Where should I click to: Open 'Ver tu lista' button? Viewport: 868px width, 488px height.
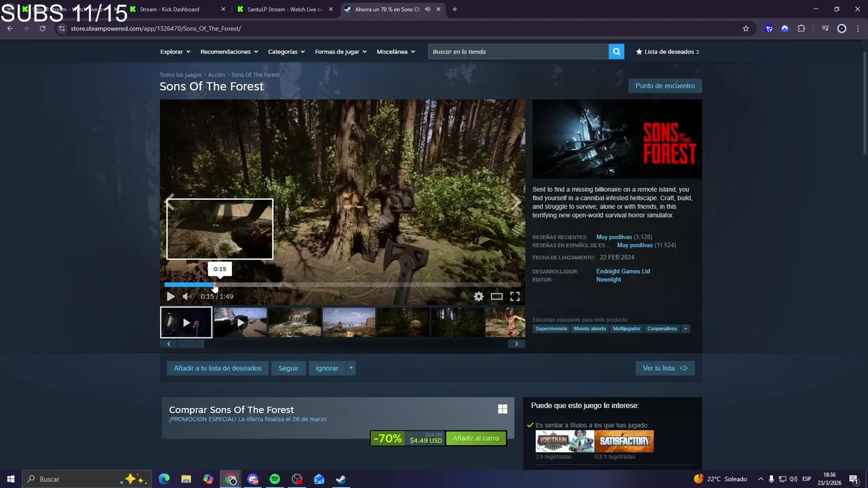tap(665, 368)
